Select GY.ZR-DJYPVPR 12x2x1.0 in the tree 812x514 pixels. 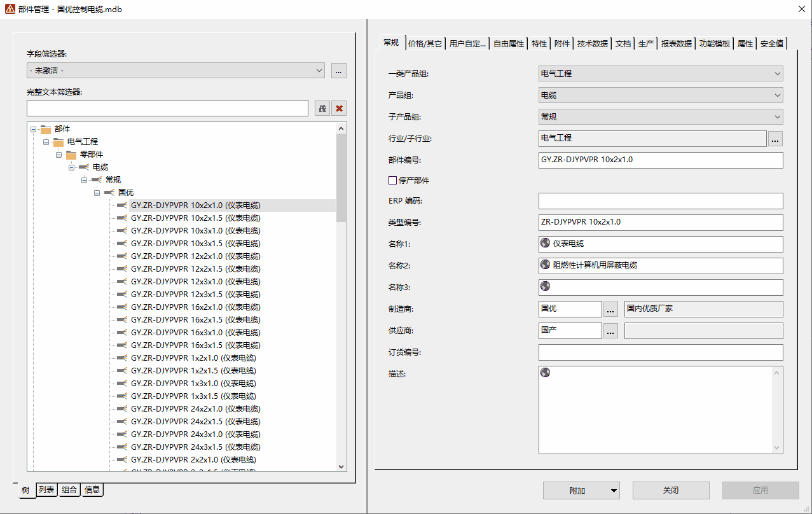(195, 256)
